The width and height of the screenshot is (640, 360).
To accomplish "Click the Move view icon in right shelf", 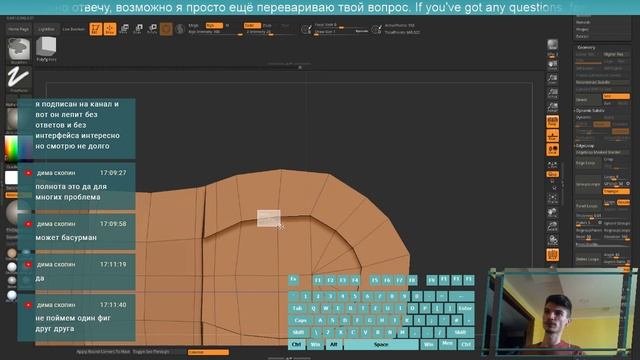I will (x=553, y=213).
